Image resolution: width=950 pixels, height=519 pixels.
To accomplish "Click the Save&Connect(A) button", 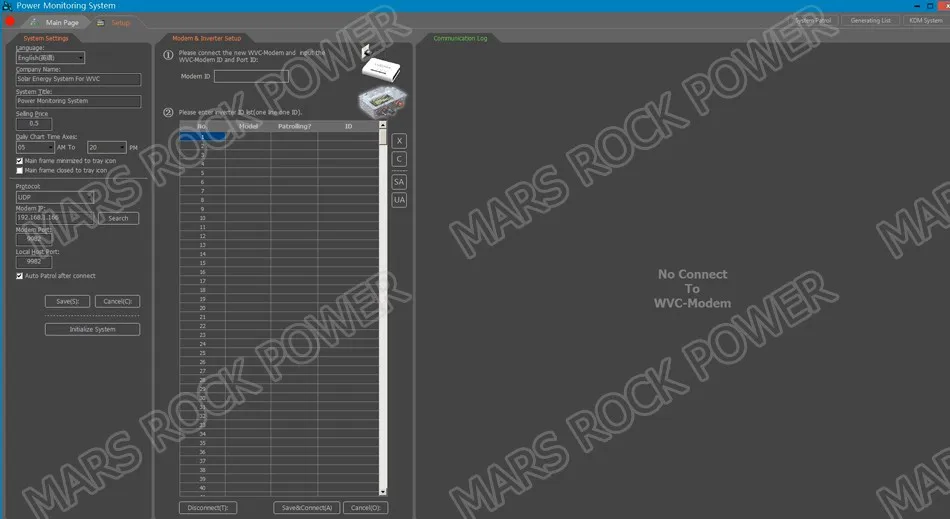I will click(x=307, y=507).
